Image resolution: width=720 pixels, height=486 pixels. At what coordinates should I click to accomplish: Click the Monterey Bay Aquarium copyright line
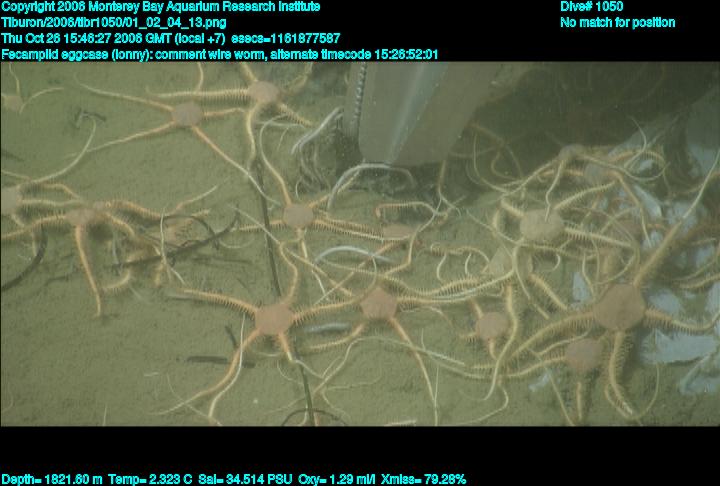(161, 7)
